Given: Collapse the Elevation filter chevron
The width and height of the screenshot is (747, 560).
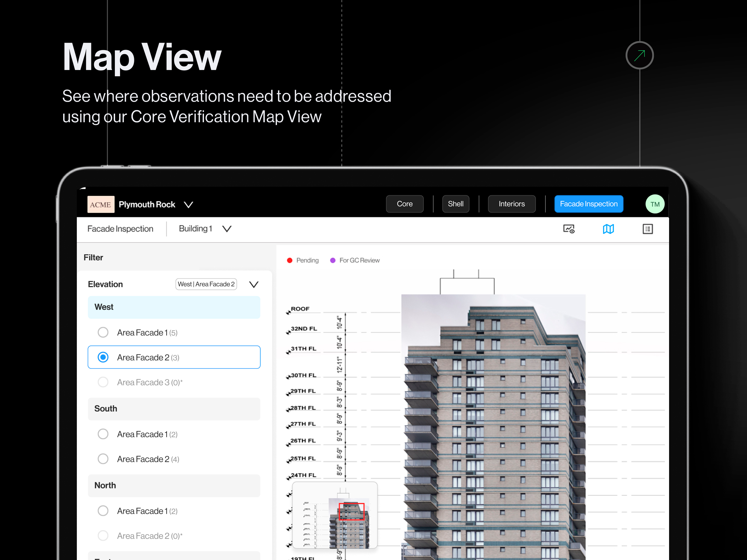Looking at the screenshot, I should (x=254, y=284).
